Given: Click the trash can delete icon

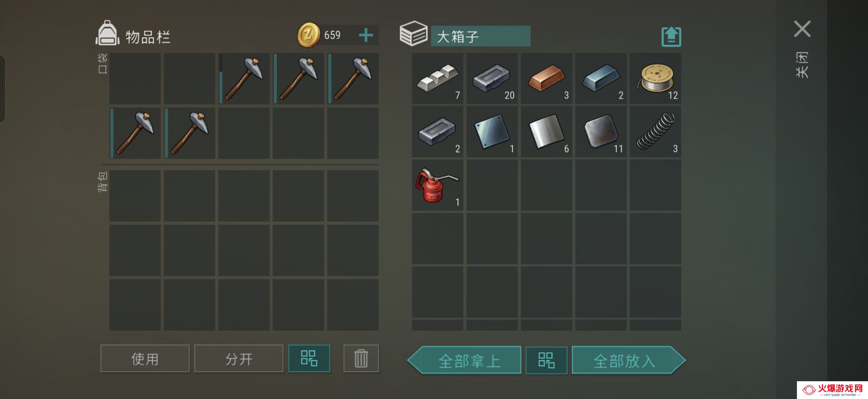Looking at the screenshot, I should [x=361, y=358].
